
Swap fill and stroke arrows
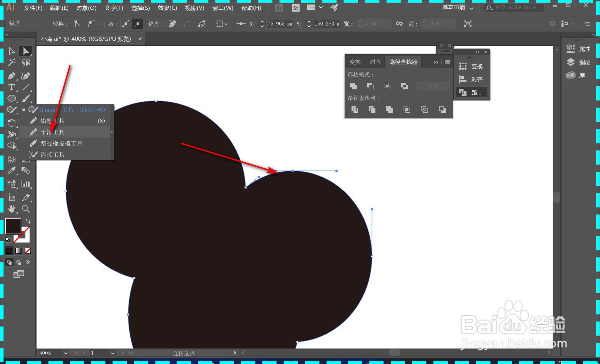[28, 221]
